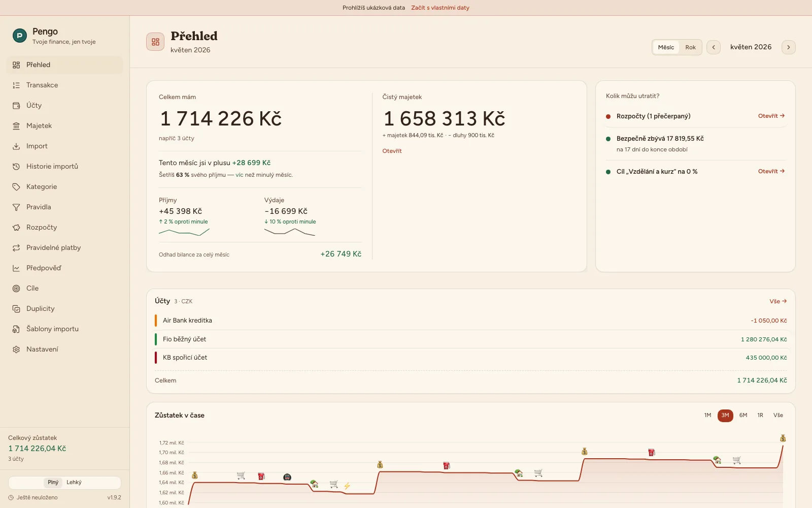Click the Výdaje trend sparkline
The width and height of the screenshot is (812, 508).
tap(290, 232)
